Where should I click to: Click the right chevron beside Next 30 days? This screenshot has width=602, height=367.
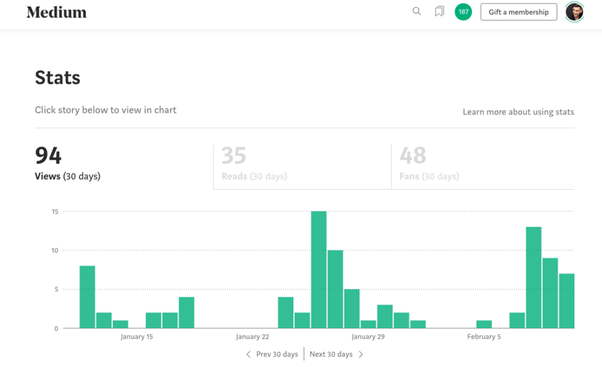(361, 354)
